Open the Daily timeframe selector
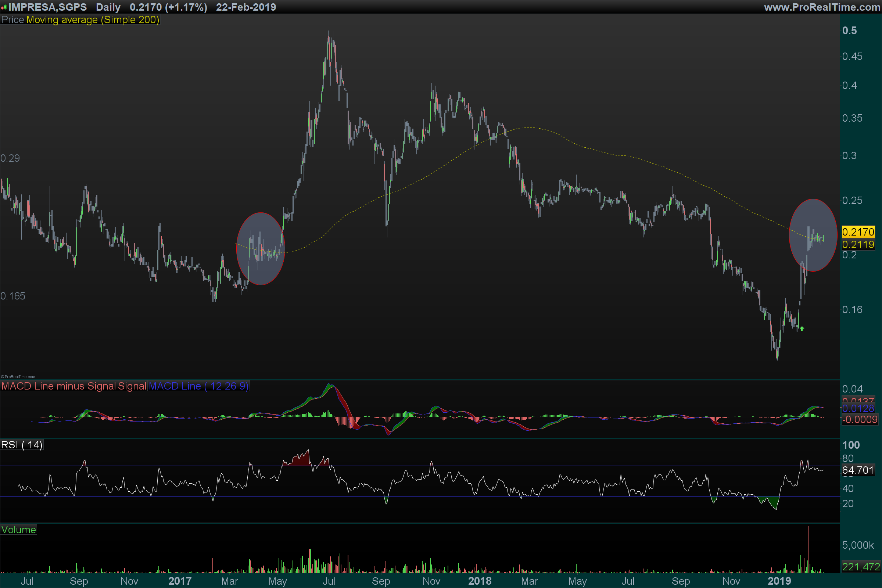 (108, 7)
